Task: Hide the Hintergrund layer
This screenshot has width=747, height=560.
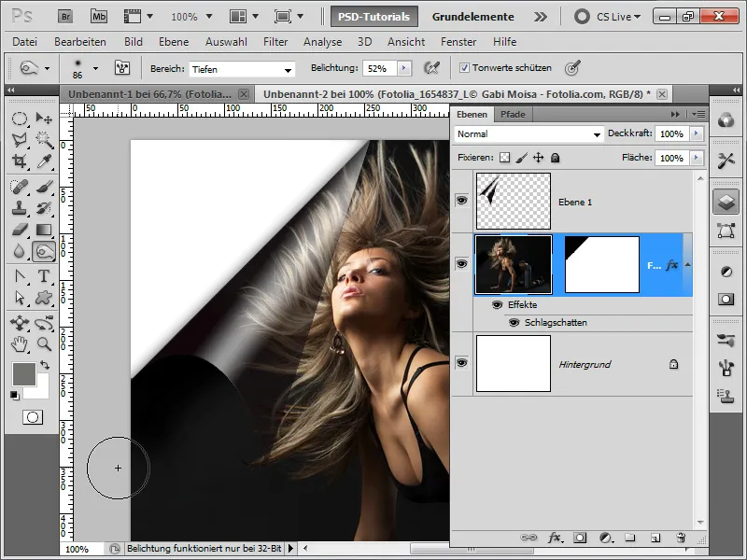Action: [461, 363]
